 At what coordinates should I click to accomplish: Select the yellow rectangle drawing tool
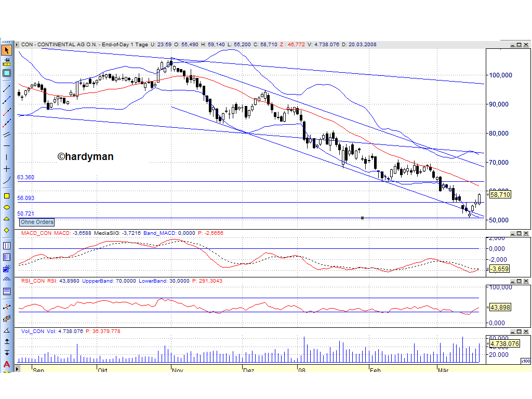point(7,196)
